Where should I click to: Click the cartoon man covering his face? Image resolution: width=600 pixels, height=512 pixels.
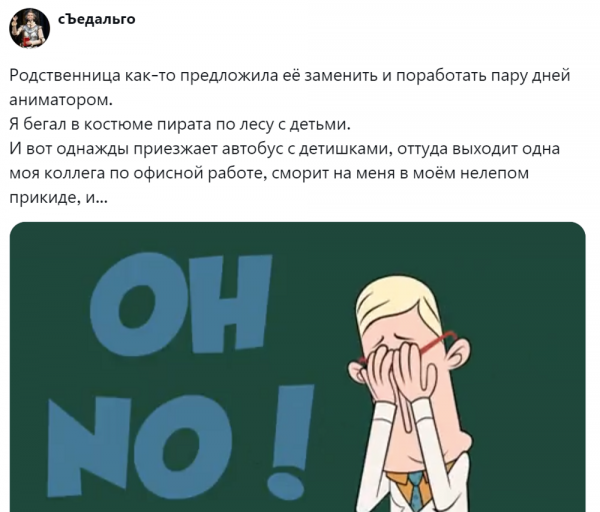411,394
